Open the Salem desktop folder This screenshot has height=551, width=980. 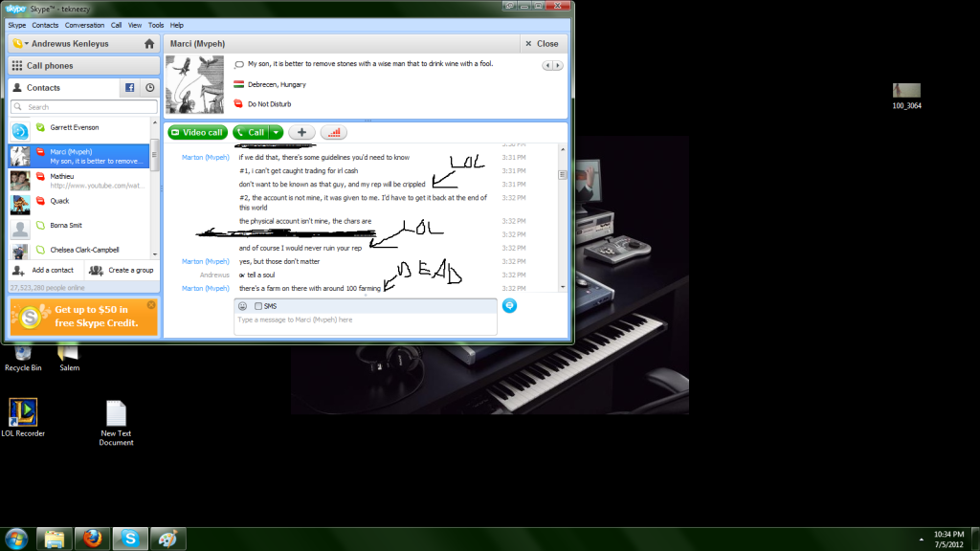(69, 358)
